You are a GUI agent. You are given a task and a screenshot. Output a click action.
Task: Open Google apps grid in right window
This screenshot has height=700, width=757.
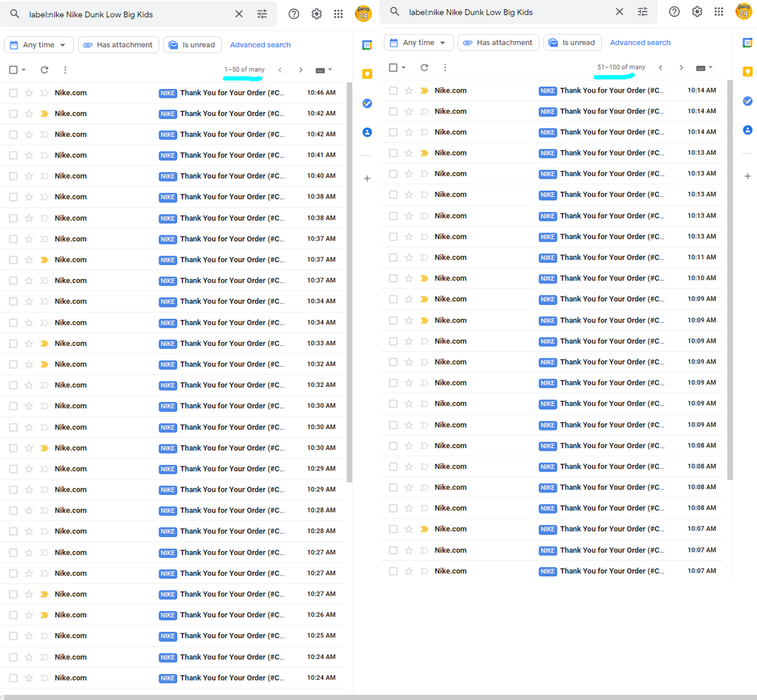coord(719,11)
